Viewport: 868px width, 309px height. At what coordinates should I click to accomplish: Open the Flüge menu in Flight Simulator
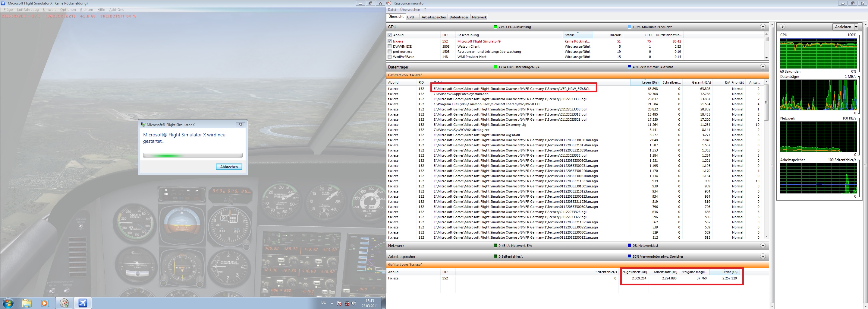pyautogui.click(x=8, y=10)
